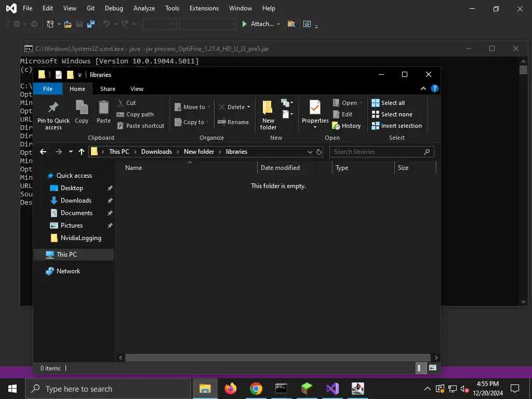
Task: Click Pin to Quick access icon
Action: click(x=54, y=107)
